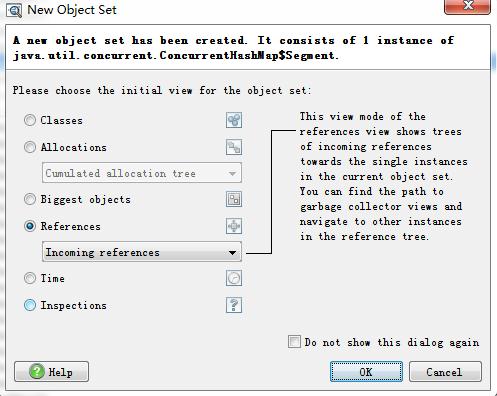Choose the Inspections radio option
Viewport: 497px width, 396px height.
[x=30, y=305]
